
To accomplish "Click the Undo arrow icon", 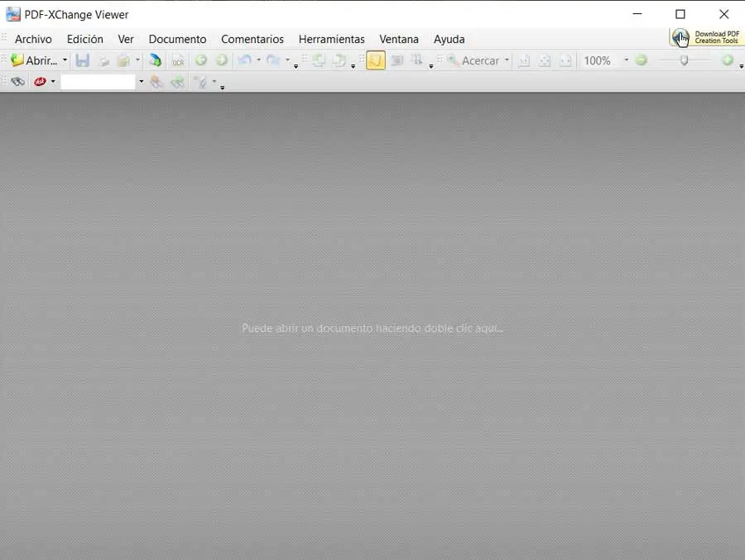I will 245,60.
